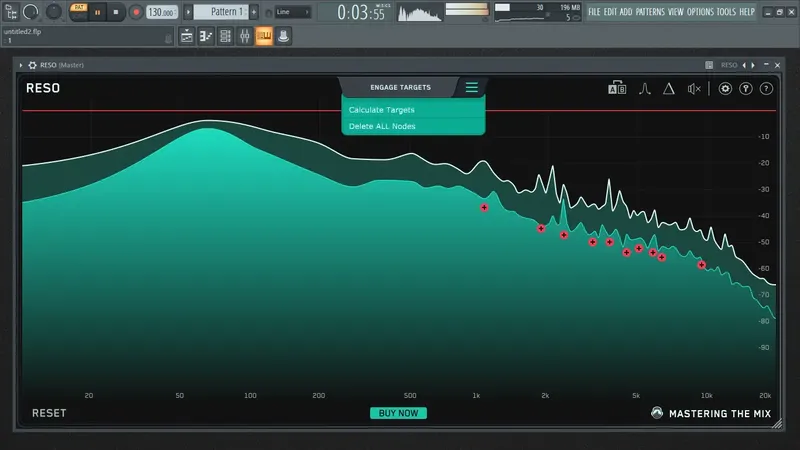
Task: Open RESO help question mark icon
Action: click(766, 89)
